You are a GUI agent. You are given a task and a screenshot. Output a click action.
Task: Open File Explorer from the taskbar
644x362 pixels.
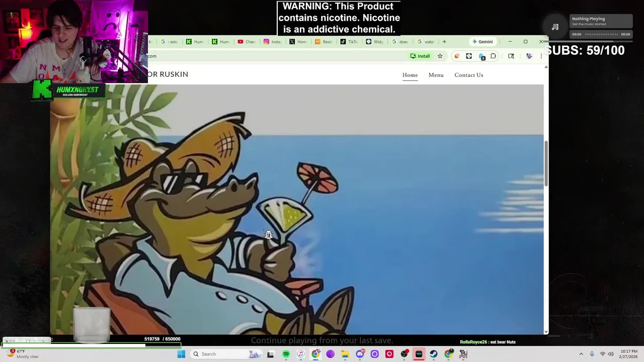[x=345, y=354]
